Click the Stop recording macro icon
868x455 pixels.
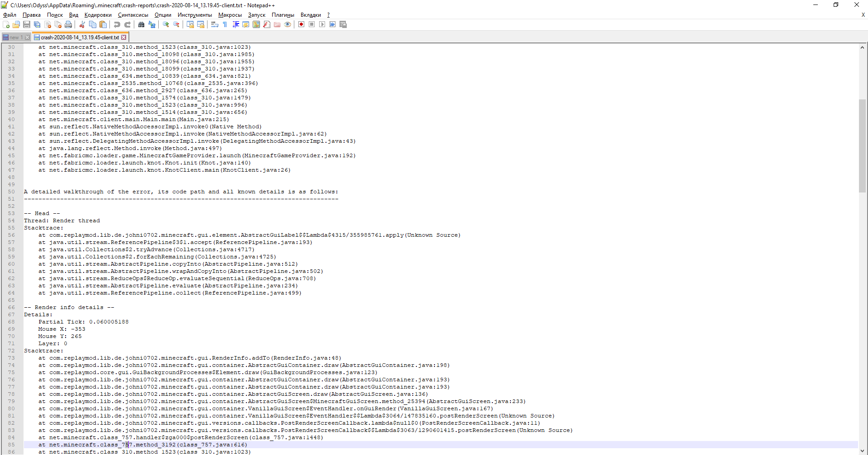click(x=312, y=24)
